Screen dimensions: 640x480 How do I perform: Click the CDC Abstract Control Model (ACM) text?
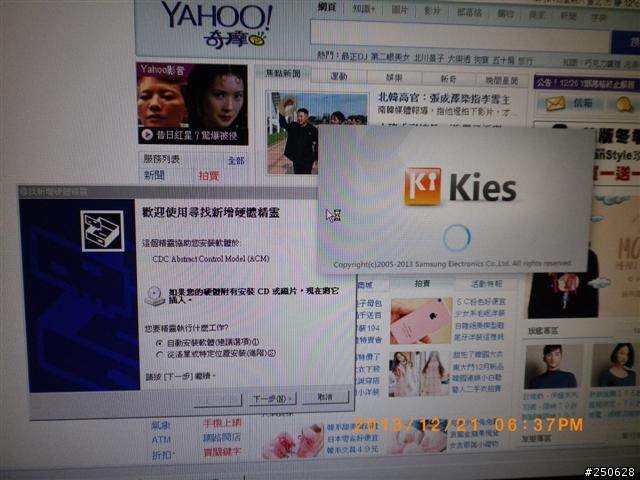pos(211,259)
